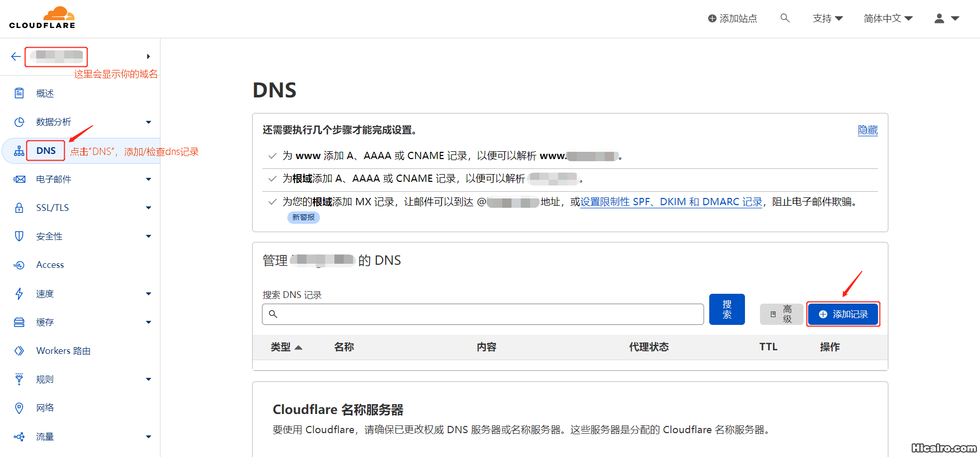
Task: Open SSL/TLS sidebar section
Action: (52, 208)
